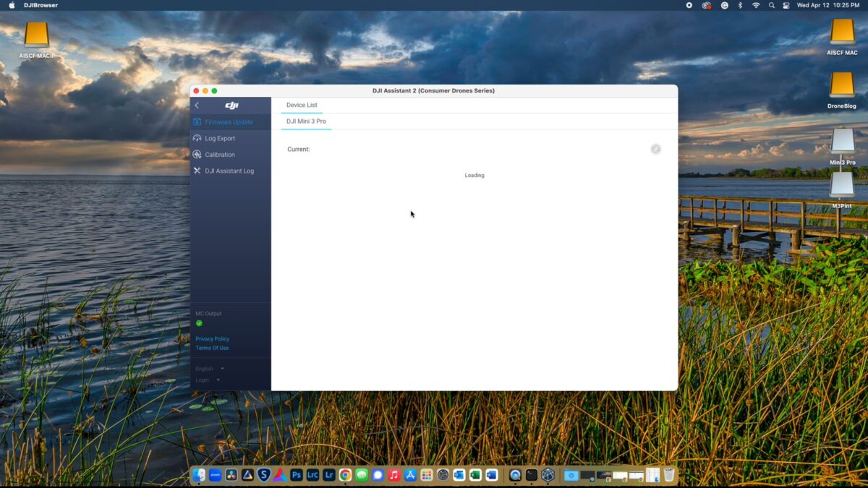This screenshot has width=868, height=488.
Task: Open Photoshop from the dock
Action: [x=297, y=475]
